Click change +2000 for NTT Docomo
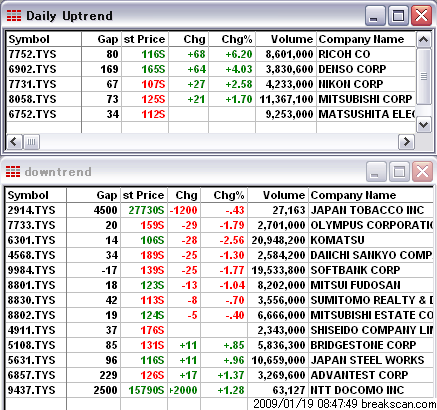Viewport: 437px width, 410px height. tap(183, 390)
